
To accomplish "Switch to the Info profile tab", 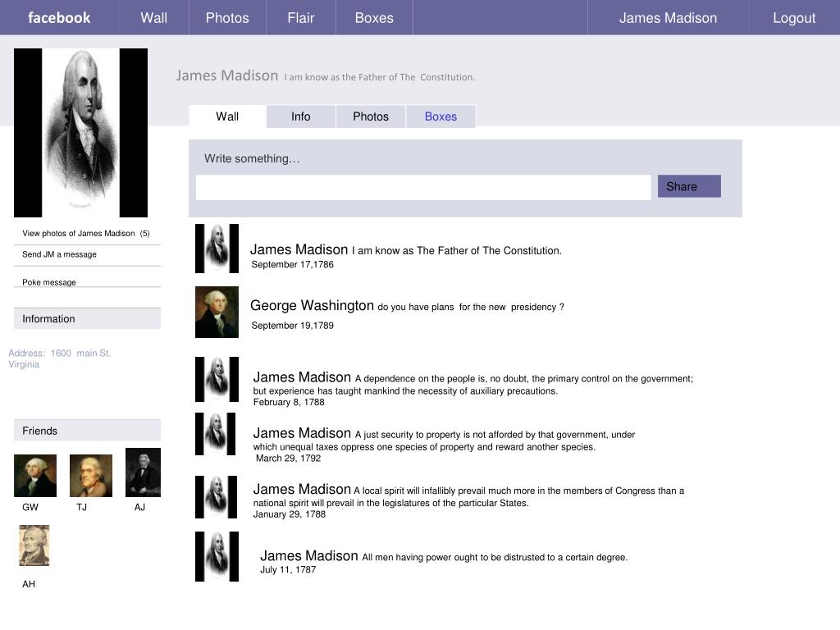I will point(300,116).
